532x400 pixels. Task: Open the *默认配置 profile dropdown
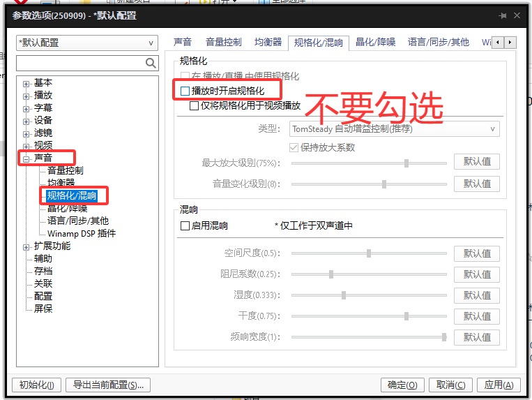[88, 43]
